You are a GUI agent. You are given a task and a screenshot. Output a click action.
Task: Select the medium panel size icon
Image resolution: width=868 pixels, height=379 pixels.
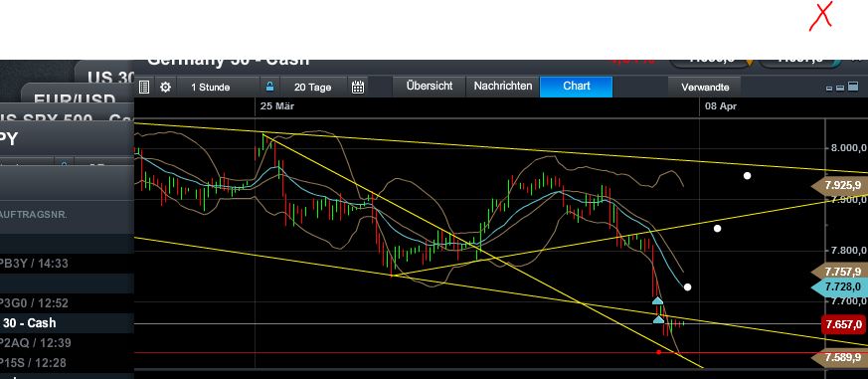pyautogui.click(x=840, y=88)
